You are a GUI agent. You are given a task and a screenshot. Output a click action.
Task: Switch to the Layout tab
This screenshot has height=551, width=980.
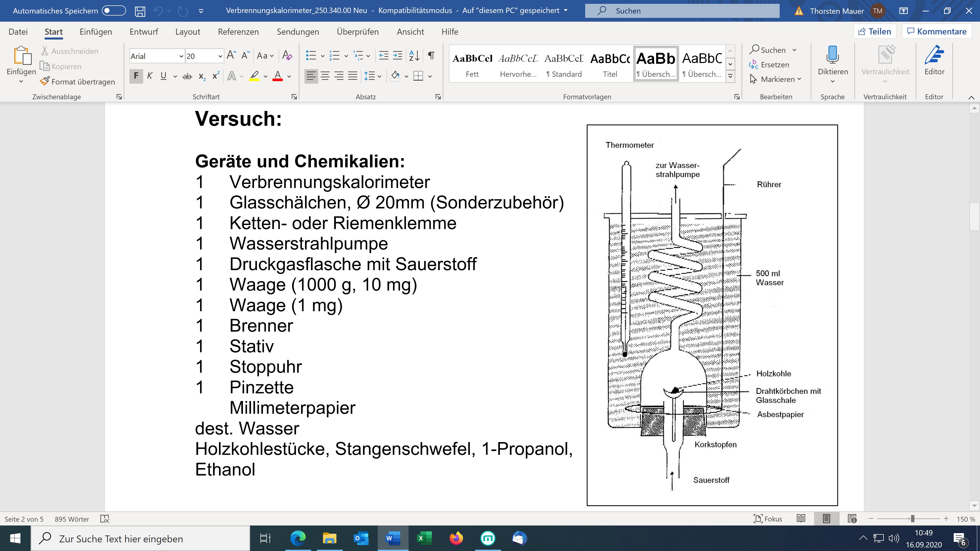coord(188,32)
